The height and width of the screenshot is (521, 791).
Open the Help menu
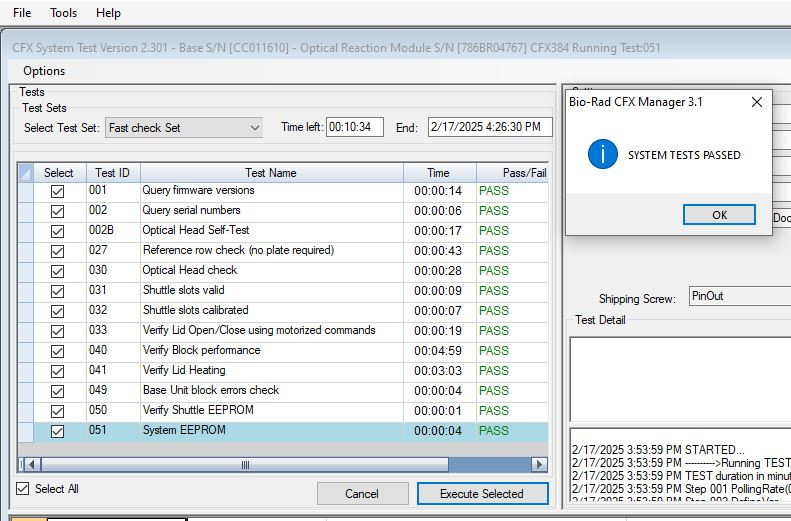108,13
